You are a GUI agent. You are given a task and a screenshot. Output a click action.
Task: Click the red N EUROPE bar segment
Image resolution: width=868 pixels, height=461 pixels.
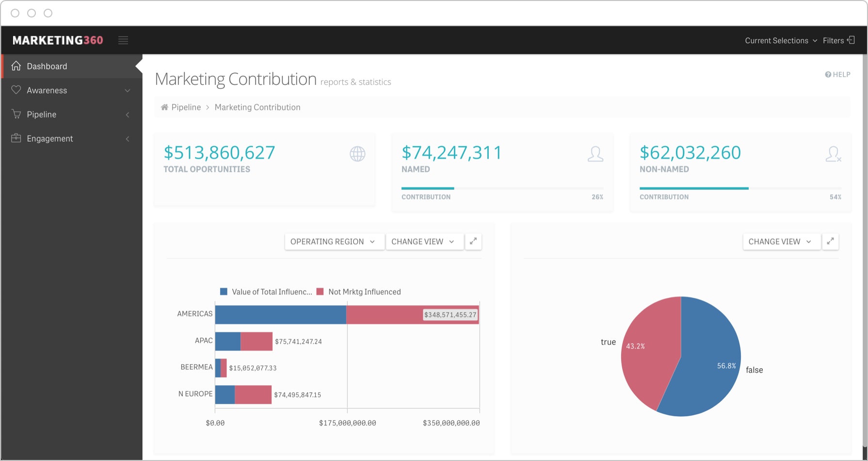point(253,395)
